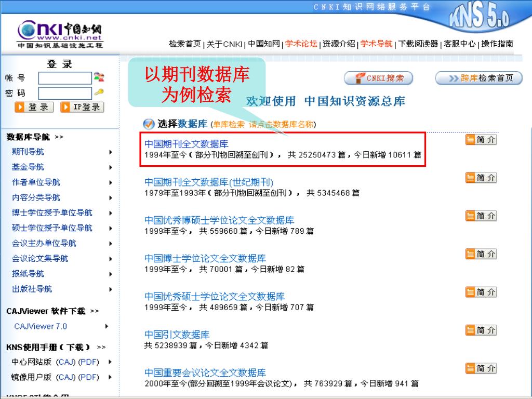
Task: Open 下载阅读器 in top navigation
Action: (x=418, y=44)
